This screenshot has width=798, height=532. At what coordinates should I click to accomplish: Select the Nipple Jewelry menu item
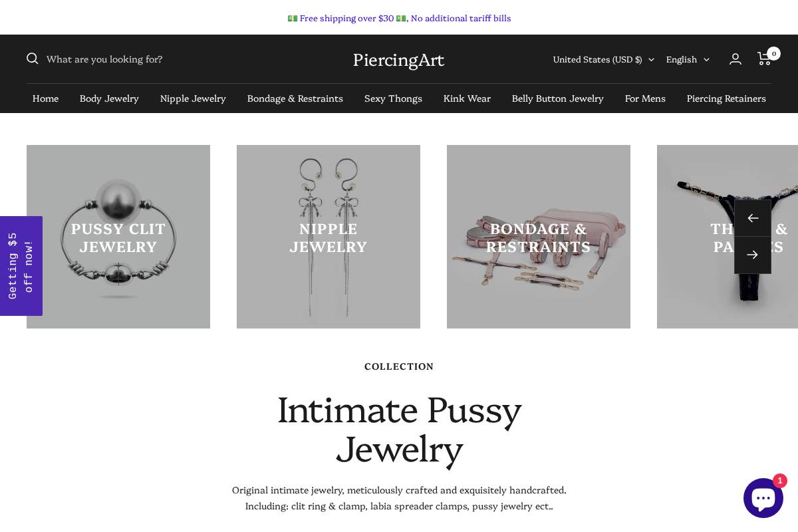tap(193, 98)
